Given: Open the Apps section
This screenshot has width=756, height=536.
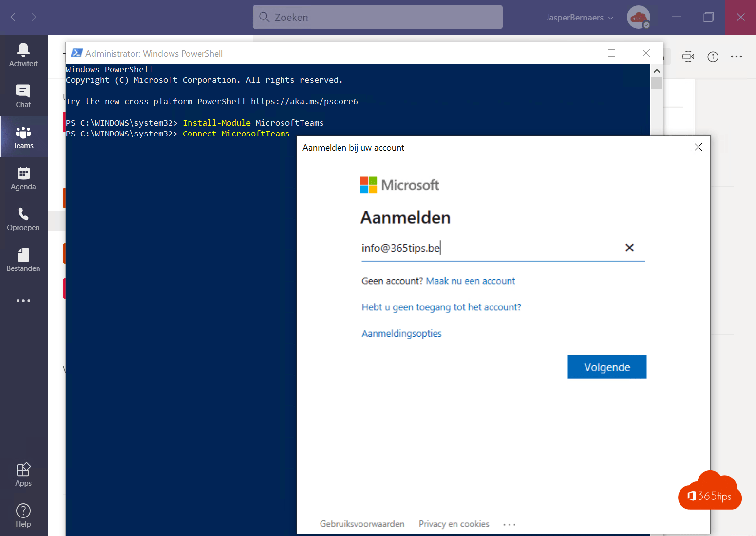Looking at the screenshot, I should (23, 474).
